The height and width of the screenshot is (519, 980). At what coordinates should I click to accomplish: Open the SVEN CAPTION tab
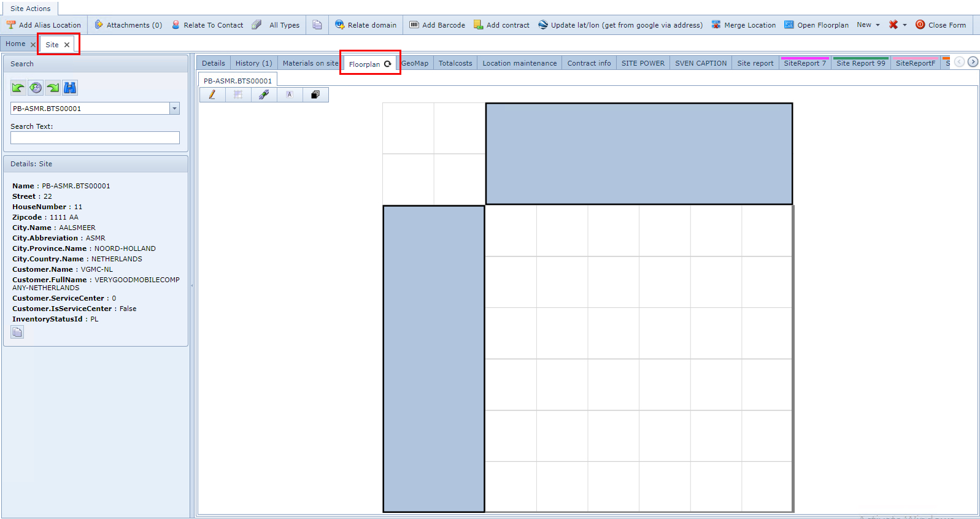(x=701, y=63)
